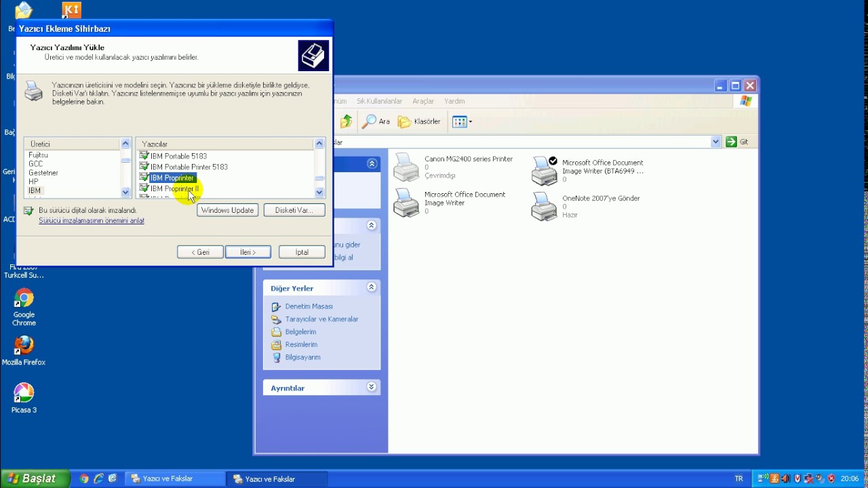The image size is (868, 488).
Task: Open the address bar dropdown arrow
Action: click(x=715, y=142)
